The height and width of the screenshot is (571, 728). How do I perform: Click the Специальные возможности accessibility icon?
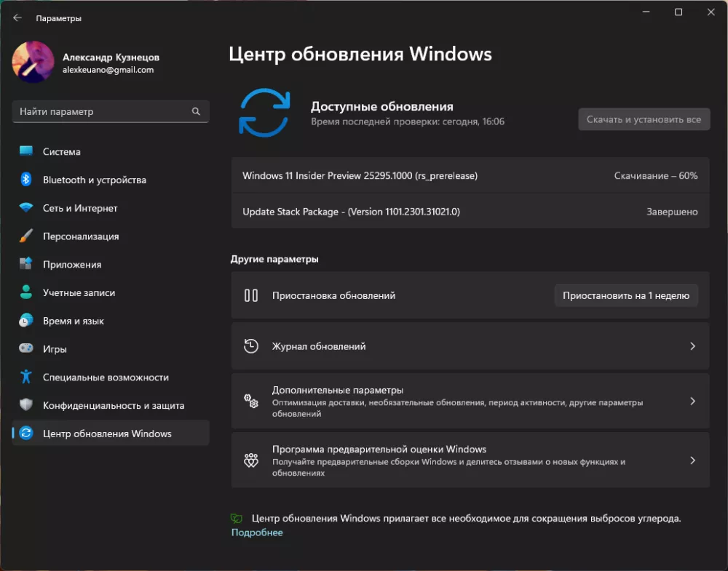point(26,377)
